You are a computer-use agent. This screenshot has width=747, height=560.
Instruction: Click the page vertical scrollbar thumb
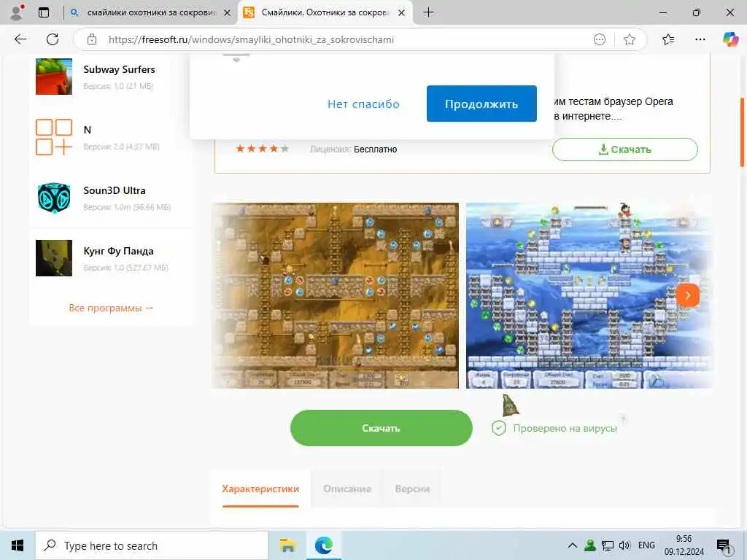tap(742, 132)
